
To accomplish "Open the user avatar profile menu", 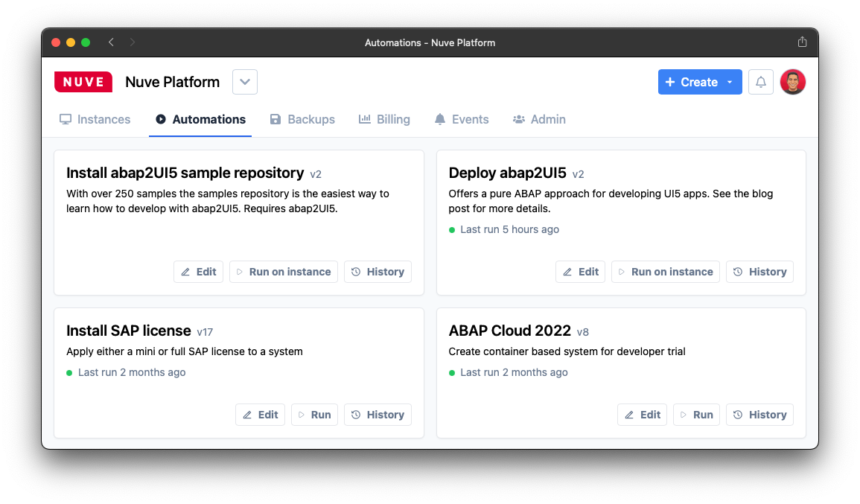I will click(x=792, y=82).
